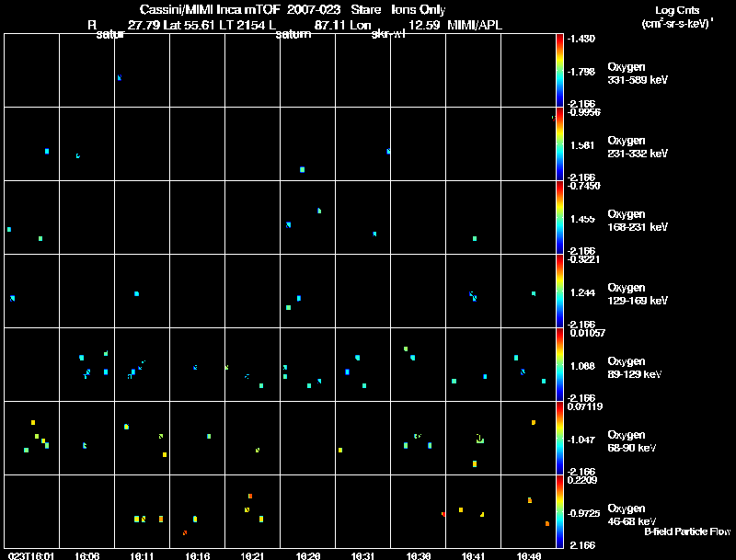Image resolution: width=736 pixels, height=560 pixels.
Task: Click the colorbar midpoint value '-1.798'
Action: coord(581,72)
